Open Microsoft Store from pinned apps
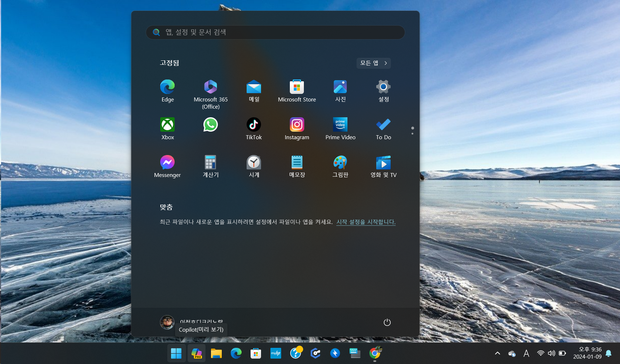The height and width of the screenshot is (364, 620). point(297,91)
